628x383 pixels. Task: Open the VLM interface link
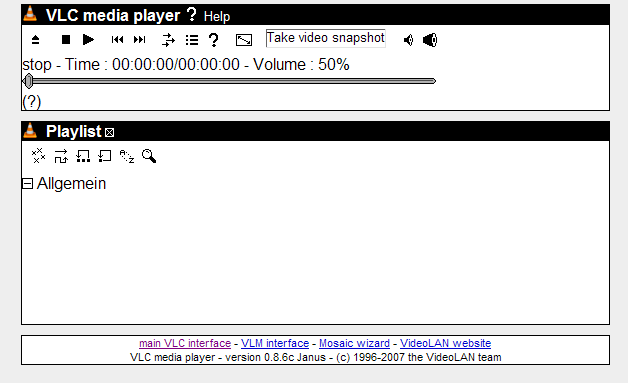275,343
